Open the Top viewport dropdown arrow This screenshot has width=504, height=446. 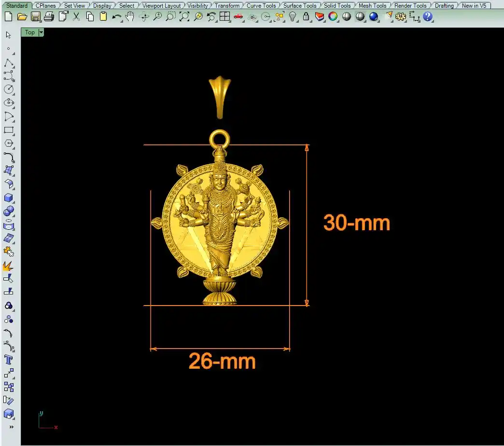(41, 32)
